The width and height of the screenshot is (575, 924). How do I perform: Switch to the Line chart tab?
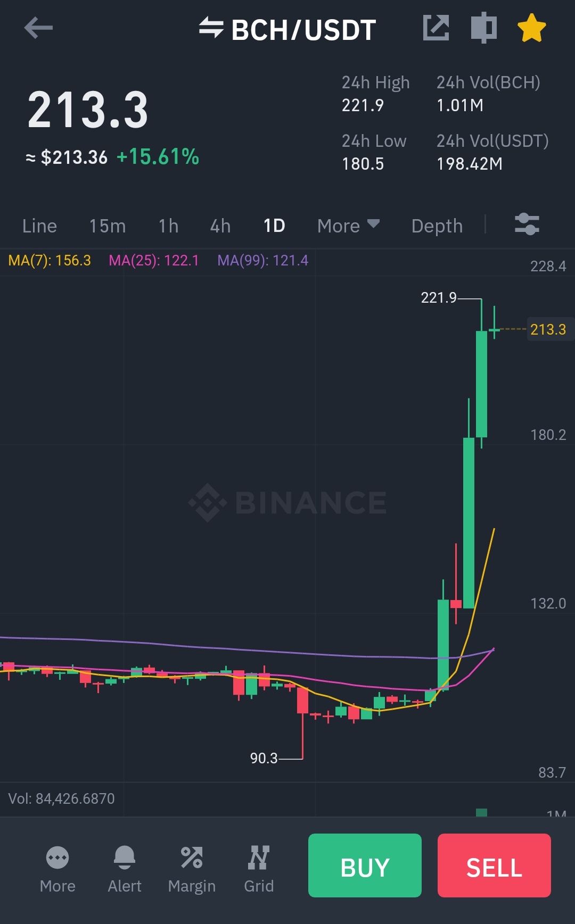click(39, 226)
